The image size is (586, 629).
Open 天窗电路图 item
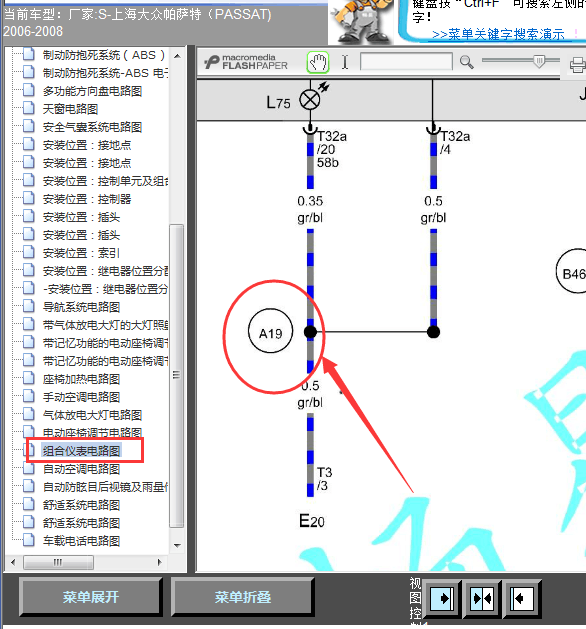[x=71, y=109]
